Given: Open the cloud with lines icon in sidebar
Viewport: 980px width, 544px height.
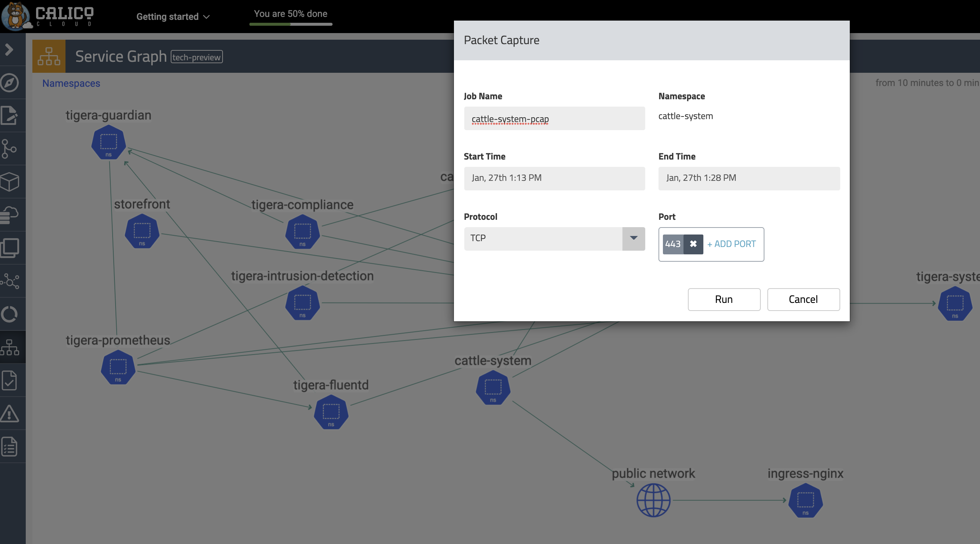Looking at the screenshot, I should point(10,215).
